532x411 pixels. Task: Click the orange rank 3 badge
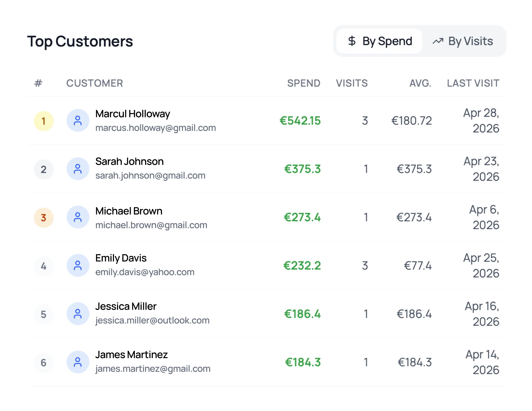44,218
